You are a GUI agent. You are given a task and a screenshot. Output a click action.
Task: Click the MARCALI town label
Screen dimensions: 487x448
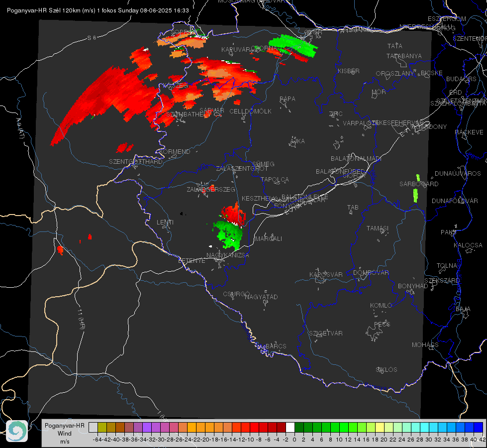pos(269,238)
